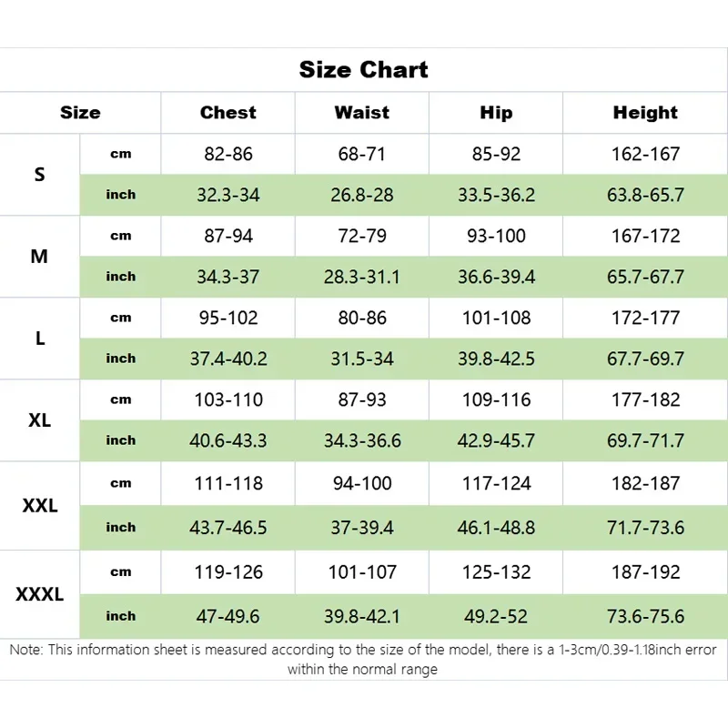Click the 82-86 chest value cell

coord(228,154)
